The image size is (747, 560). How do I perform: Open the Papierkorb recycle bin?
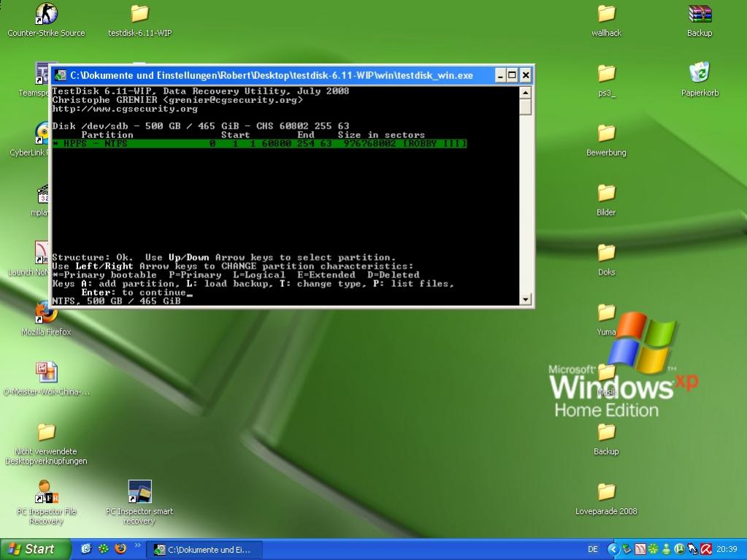pos(700,79)
